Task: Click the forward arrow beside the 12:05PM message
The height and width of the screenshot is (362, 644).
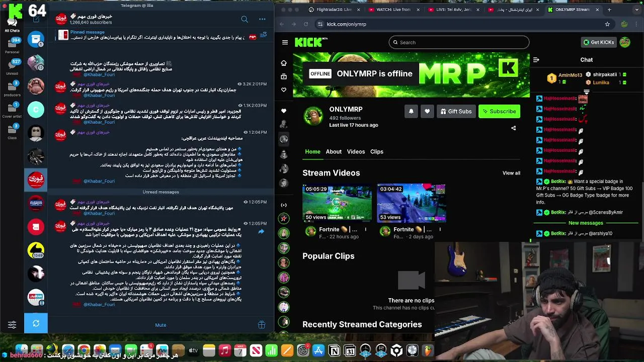Action: click(261, 232)
